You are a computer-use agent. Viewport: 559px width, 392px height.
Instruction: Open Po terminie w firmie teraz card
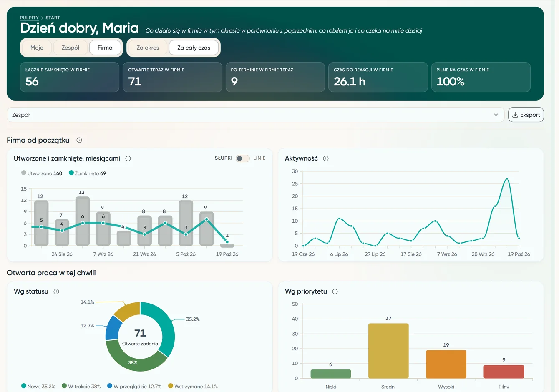point(275,77)
